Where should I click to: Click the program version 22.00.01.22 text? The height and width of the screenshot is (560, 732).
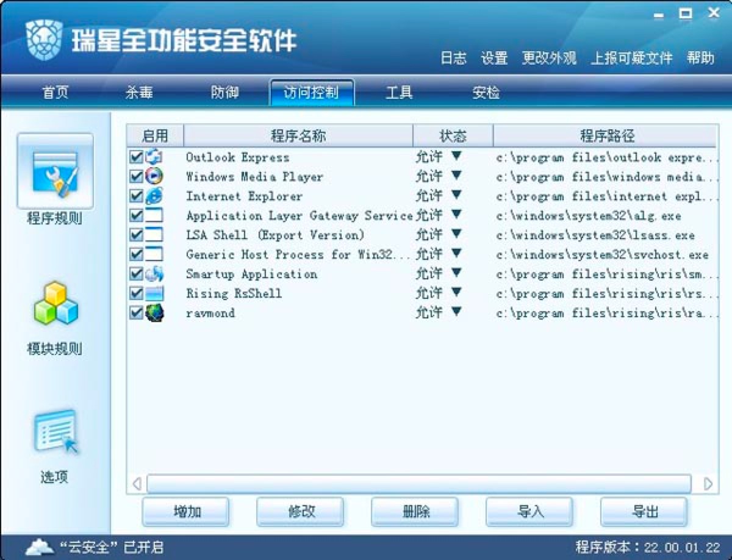click(648, 547)
